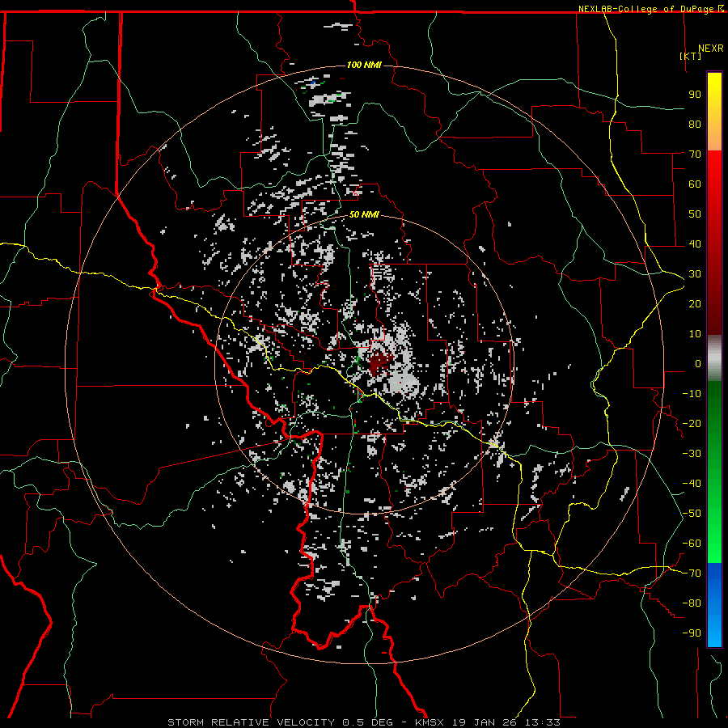Click the positive 90 scale value
The width and height of the screenshot is (728, 728).
695,95
